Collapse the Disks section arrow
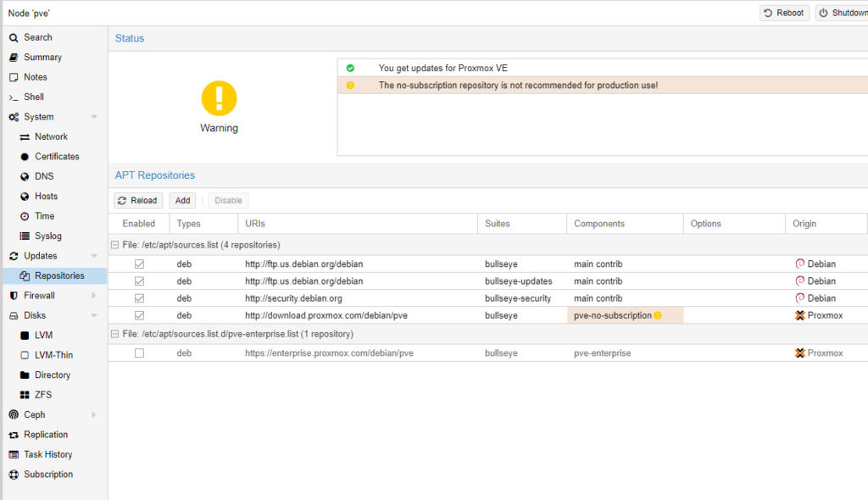868x500 pixels. [94, 315]
